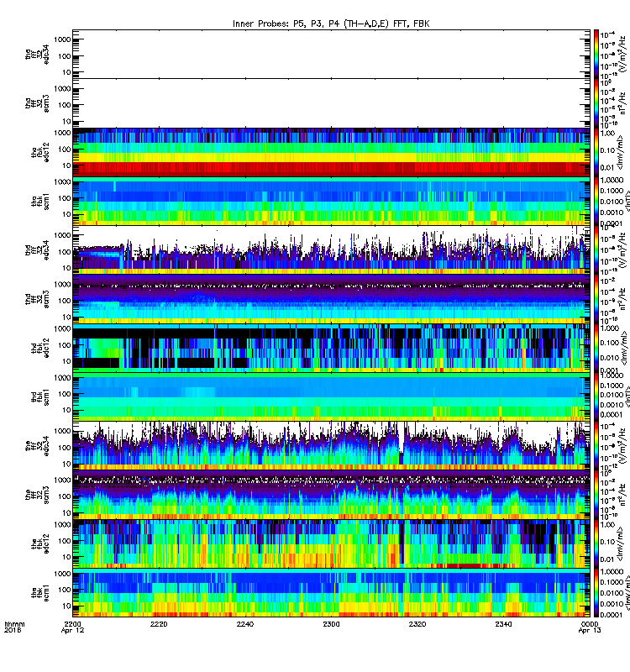Click the '2200' time axis label
The height and width of the screenshot is (672, 630).
(72, 624)
